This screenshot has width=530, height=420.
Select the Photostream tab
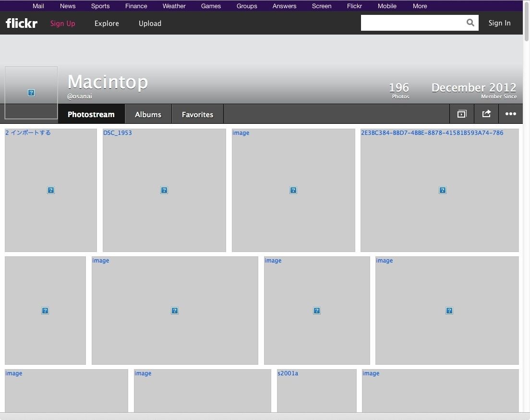91,114
